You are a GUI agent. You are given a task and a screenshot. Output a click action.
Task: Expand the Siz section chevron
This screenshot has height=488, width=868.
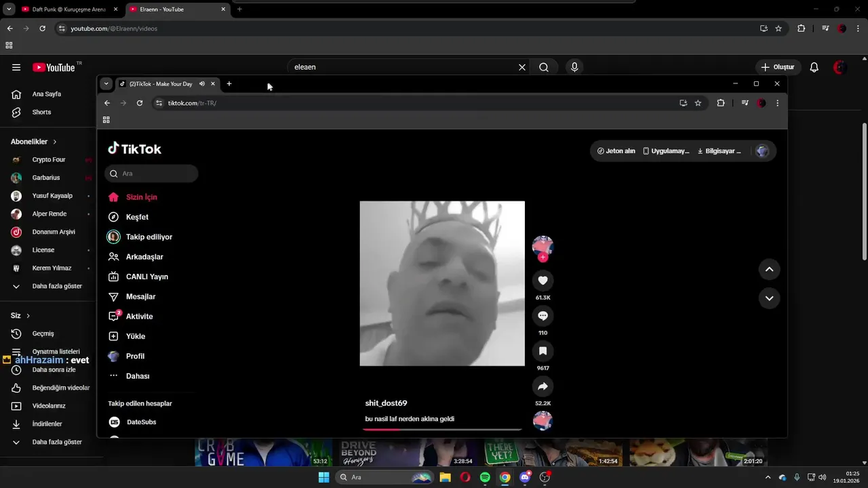click(28, 316)
